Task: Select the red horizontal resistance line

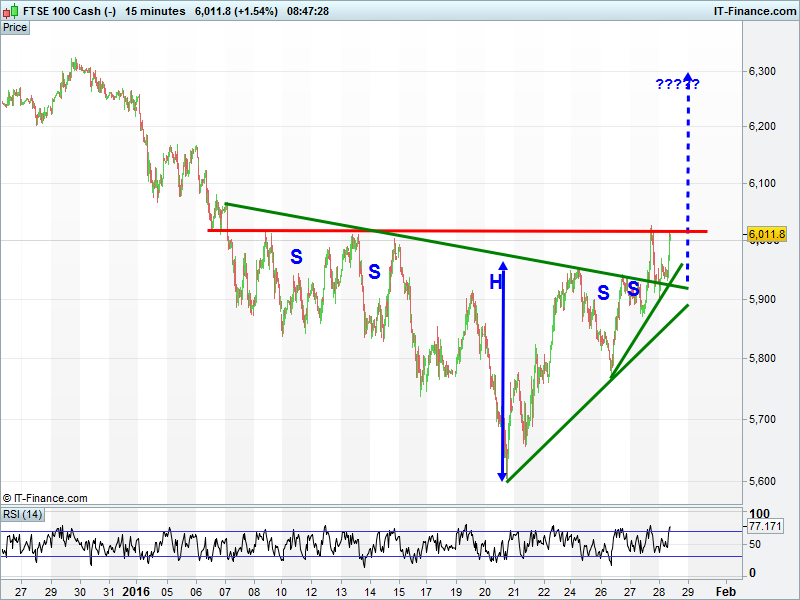Action: click(x=450, y=231)
